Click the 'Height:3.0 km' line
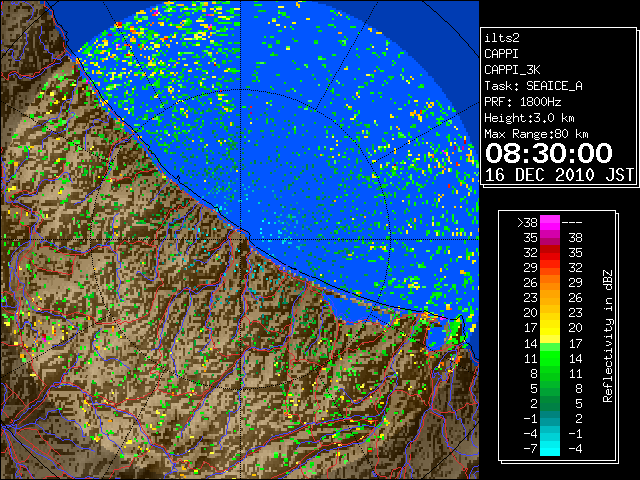This screenshot has height=480, width=640. click(x=529, y=118)
